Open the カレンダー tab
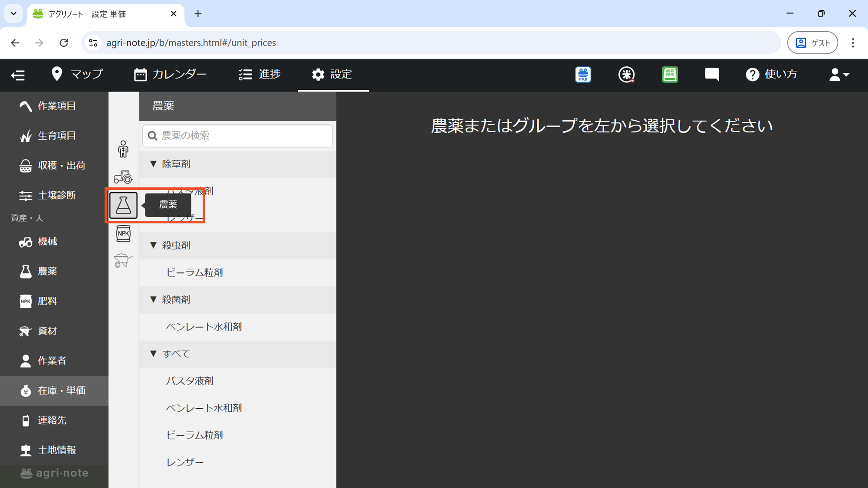This screenshot has height=488, width=868. click(170, 74)
